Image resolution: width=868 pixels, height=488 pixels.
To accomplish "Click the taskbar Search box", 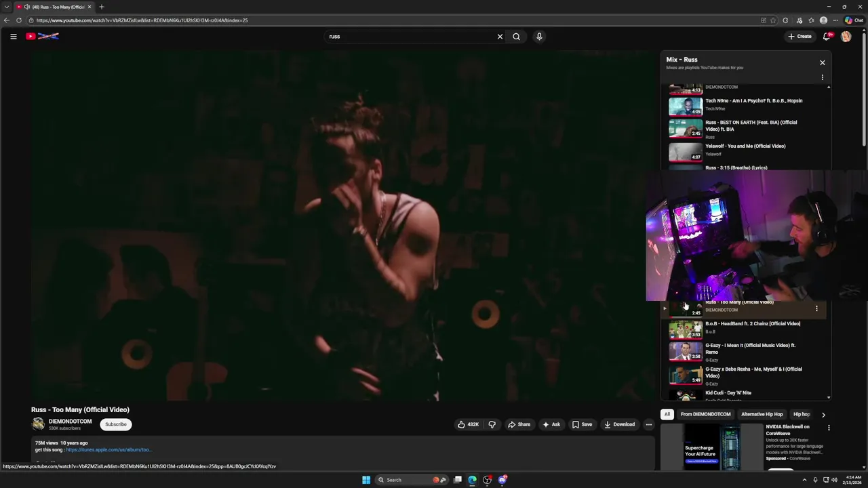I will click(412, 480).
